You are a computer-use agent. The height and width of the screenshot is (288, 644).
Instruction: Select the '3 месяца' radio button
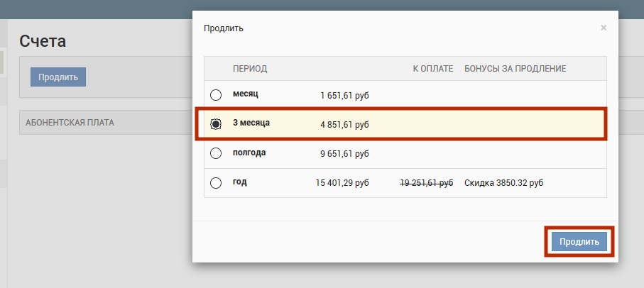216,124
